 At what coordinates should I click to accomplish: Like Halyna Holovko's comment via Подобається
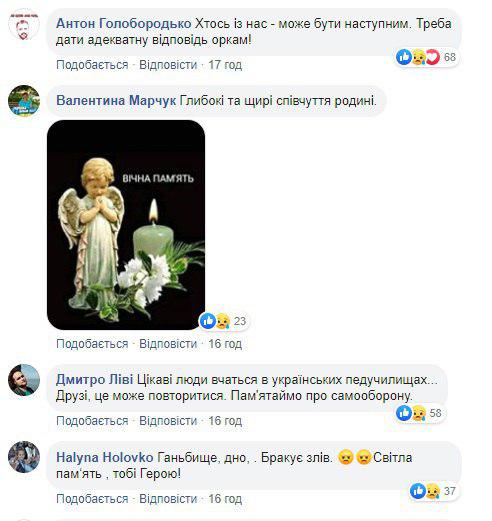click(92, 499)
